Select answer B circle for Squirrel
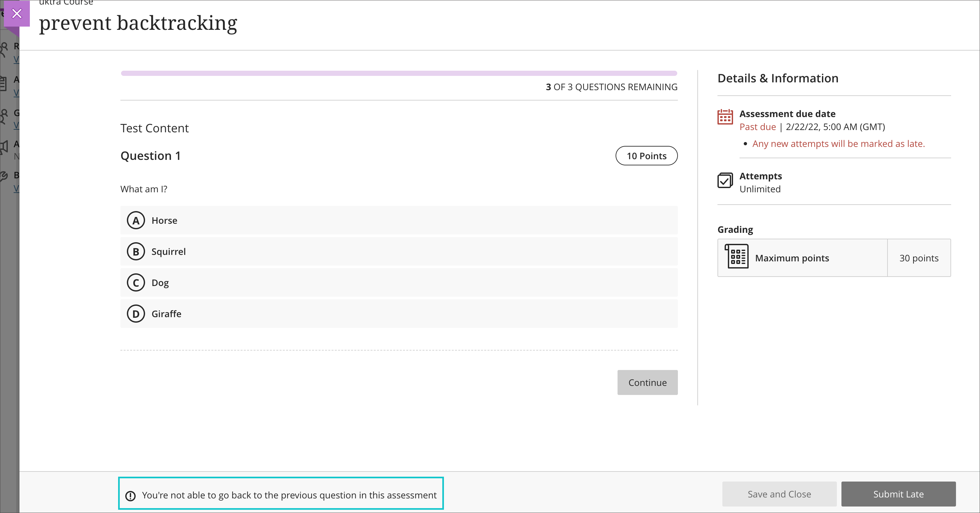980x513 pixels. [x=136, y=251]
